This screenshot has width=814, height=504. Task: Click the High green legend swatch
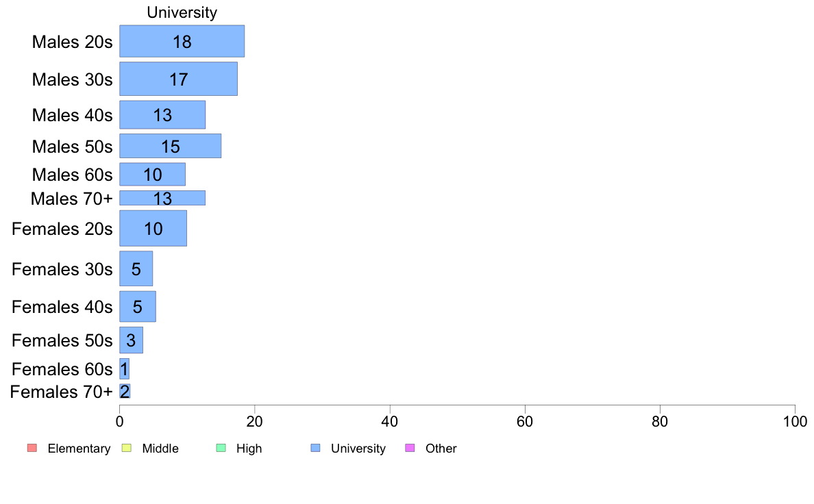(x=221, y=448)
